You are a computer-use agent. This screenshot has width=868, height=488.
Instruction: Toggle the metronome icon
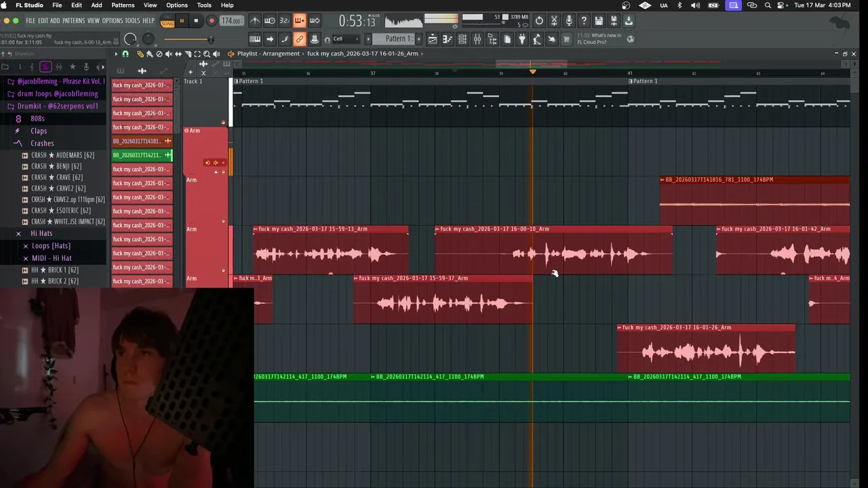[255, 21]
